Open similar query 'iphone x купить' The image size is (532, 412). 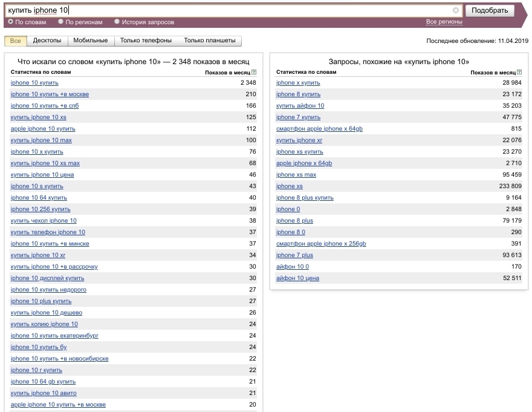pos(298,83)
